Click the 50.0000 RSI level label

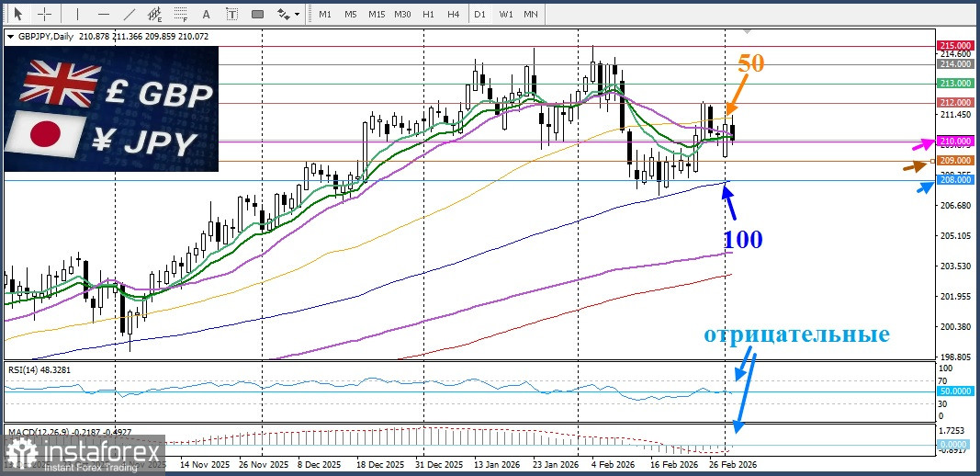click(x=955, y=391)
